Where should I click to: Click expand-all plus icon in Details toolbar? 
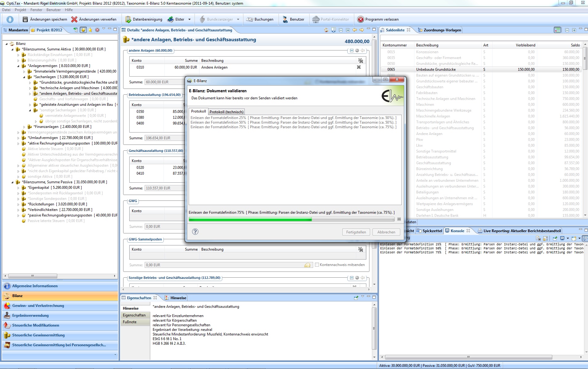point(348,30)
